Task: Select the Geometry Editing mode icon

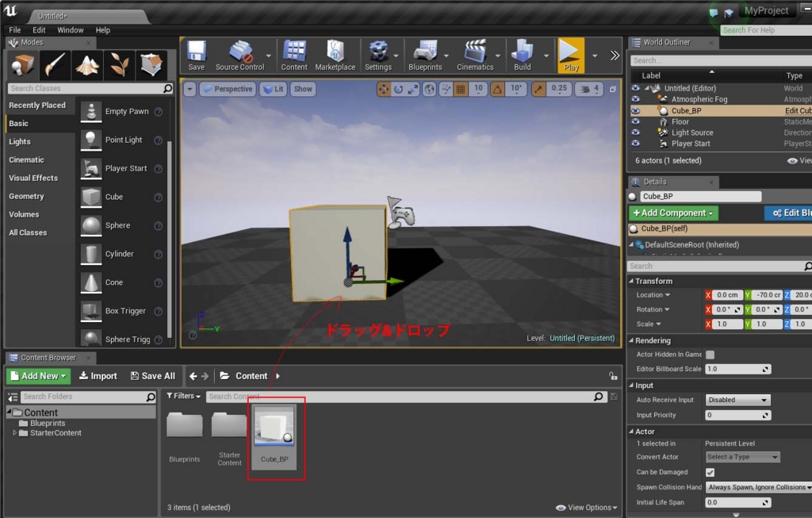Action: (x=151, y=65)
